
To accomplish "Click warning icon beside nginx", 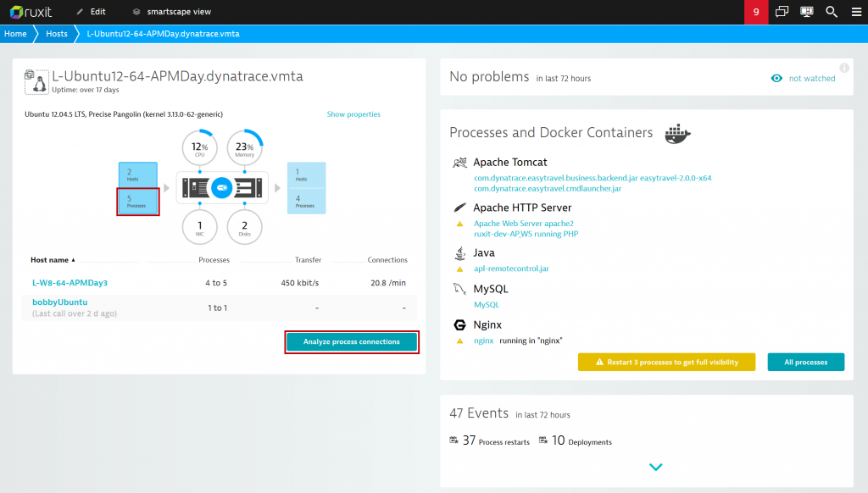I will (x=459, y=341).
